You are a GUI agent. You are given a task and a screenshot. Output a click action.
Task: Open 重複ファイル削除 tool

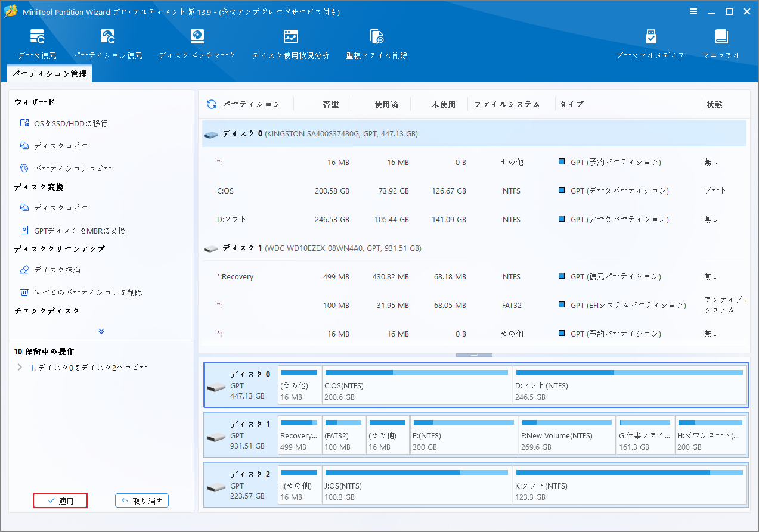click(x=377, y=43)
